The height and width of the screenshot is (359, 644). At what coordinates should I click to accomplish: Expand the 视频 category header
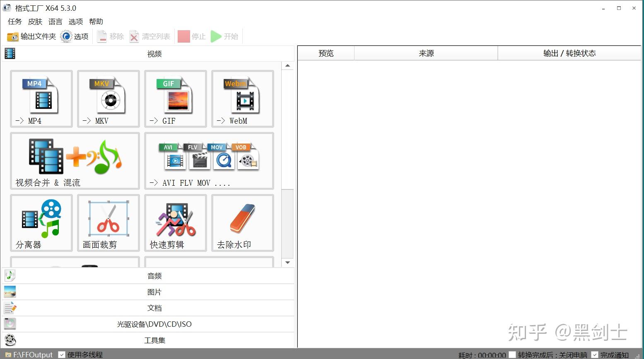pyautogui.click(x=148, y=54)
